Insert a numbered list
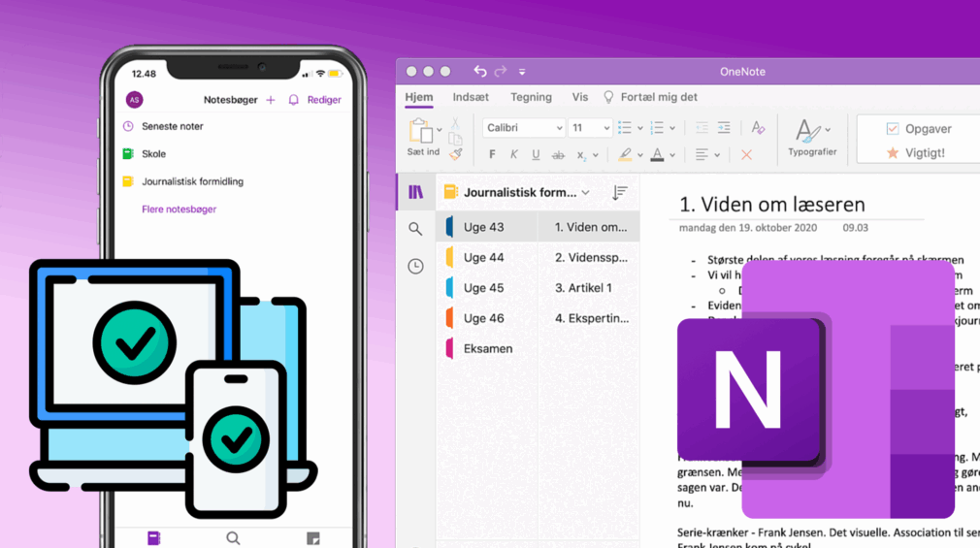This screenshot has height=548, width=980. (x=657, y=127)
